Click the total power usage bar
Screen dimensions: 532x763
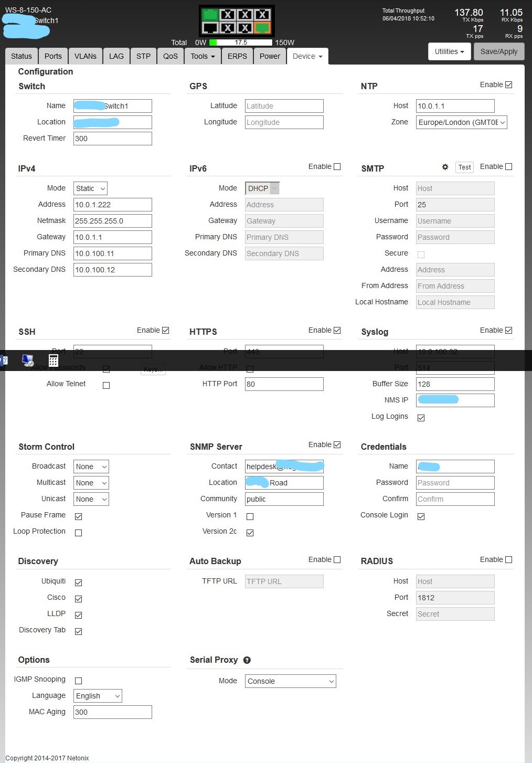(241, 43)
